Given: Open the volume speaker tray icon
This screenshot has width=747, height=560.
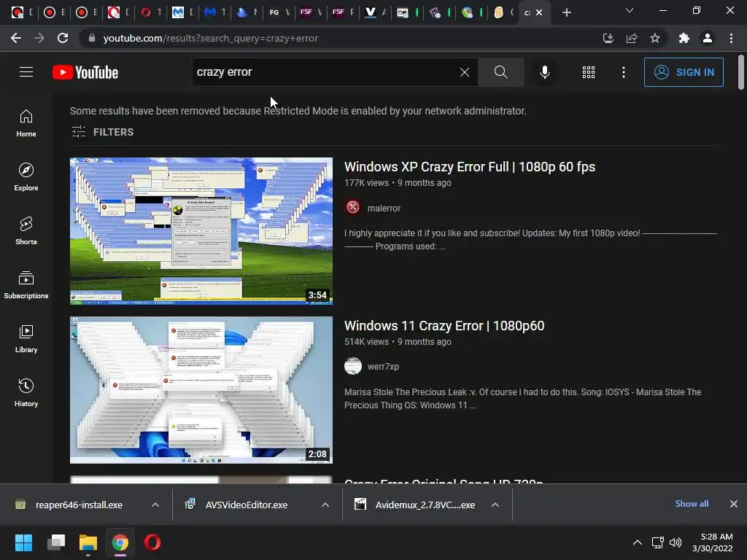Looking at the screenshot, I should tap(676, 542).
